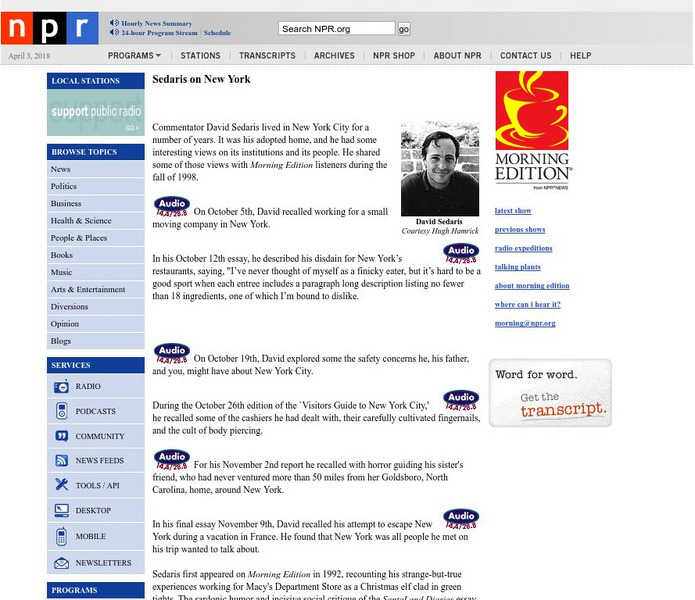This screenshot has width=695, height=600.
Task: Open ARCHIVES in the navigation bar
Action: pos(334,55)
